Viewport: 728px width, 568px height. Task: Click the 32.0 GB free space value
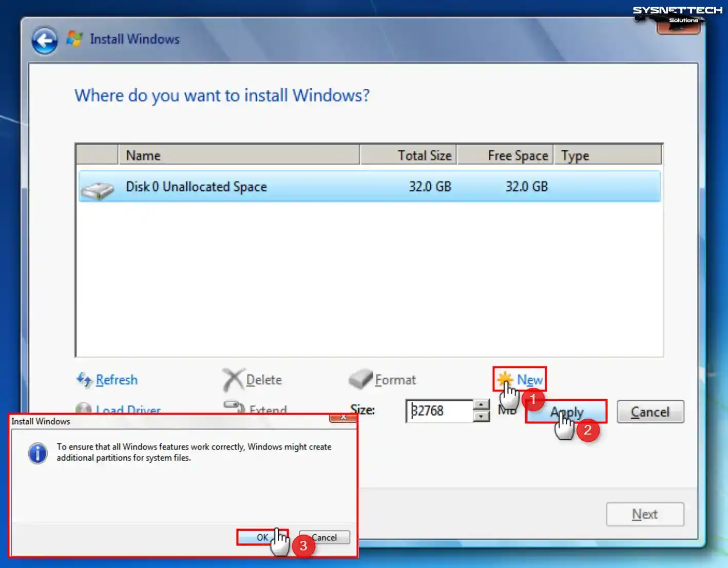(527, 186)
